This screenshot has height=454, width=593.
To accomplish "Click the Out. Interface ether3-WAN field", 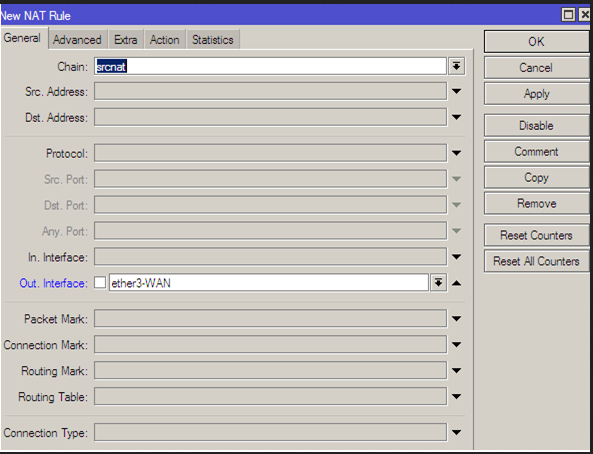I will tap(269, 283).
